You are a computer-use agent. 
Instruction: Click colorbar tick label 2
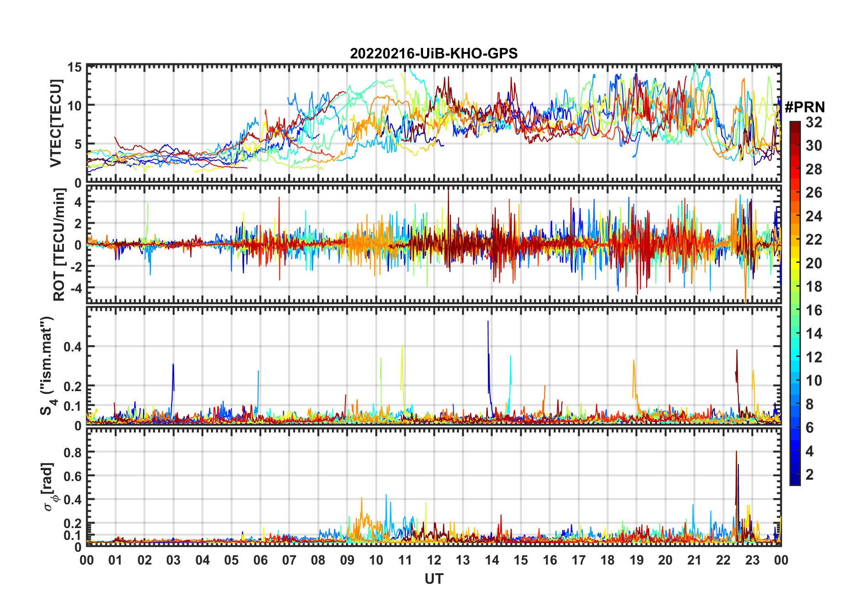810,475
